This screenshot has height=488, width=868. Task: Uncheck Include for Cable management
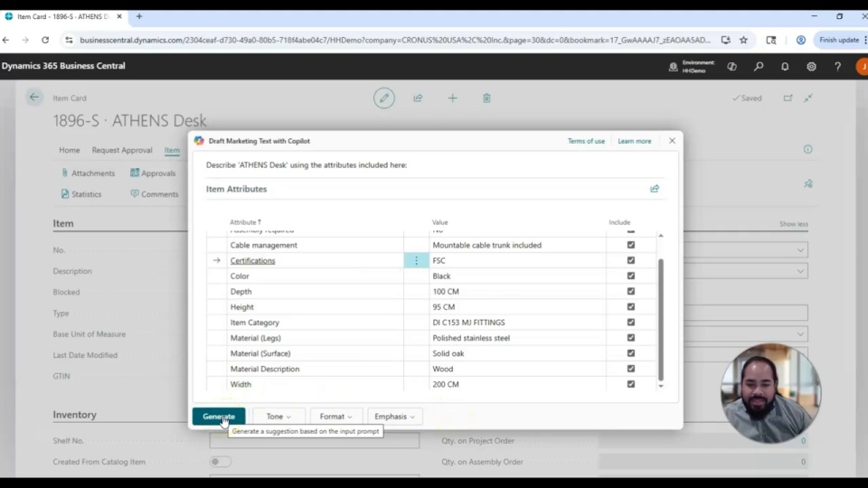(630, 245)
